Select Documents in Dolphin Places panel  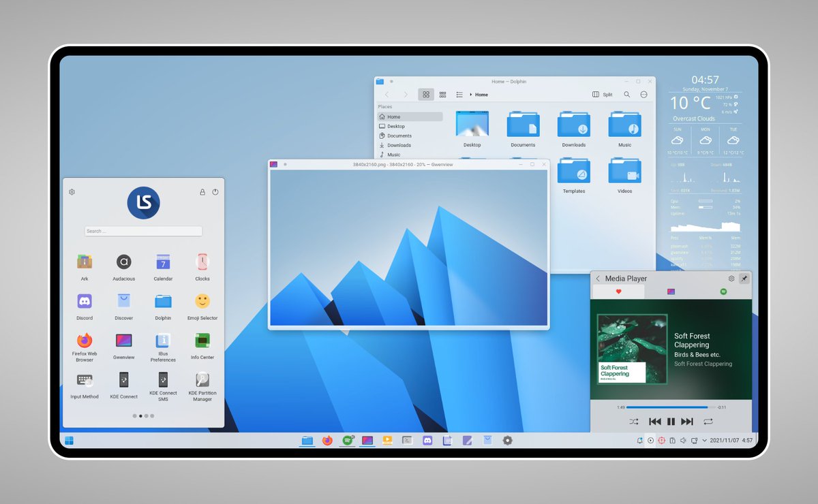pyautogui.click(x=410, y=136)
